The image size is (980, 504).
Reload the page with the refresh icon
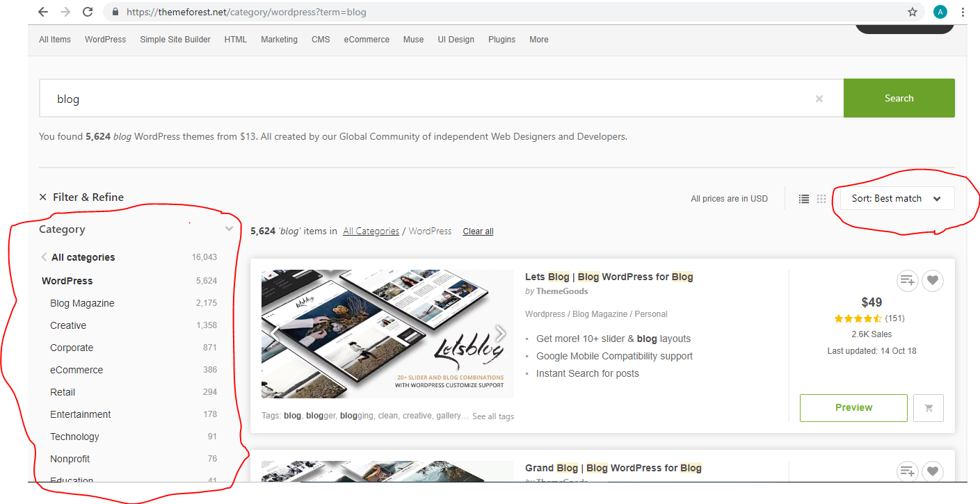pos(88,12)
